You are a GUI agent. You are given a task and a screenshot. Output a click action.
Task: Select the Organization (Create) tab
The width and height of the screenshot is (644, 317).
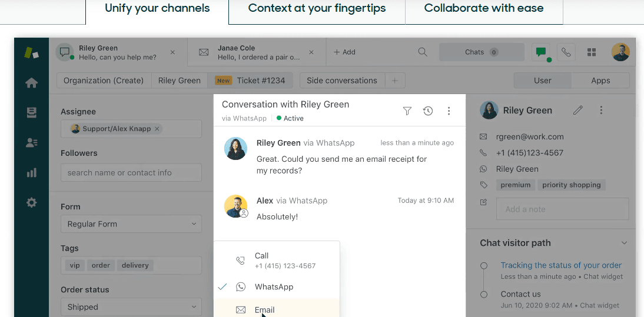[x=104, y=81]
